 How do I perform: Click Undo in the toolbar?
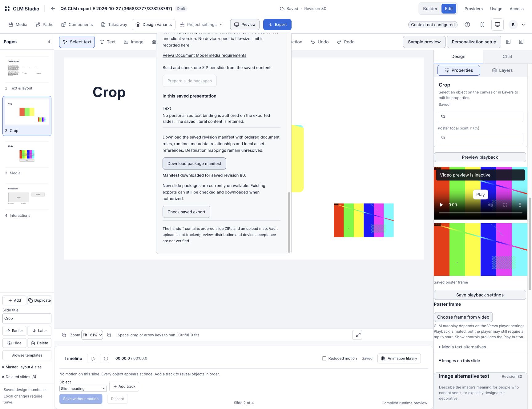[320, 42]
